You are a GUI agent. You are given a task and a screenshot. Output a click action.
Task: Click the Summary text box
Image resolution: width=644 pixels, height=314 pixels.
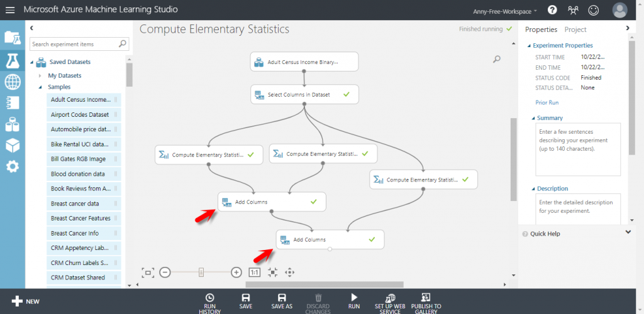pos(578,149)
